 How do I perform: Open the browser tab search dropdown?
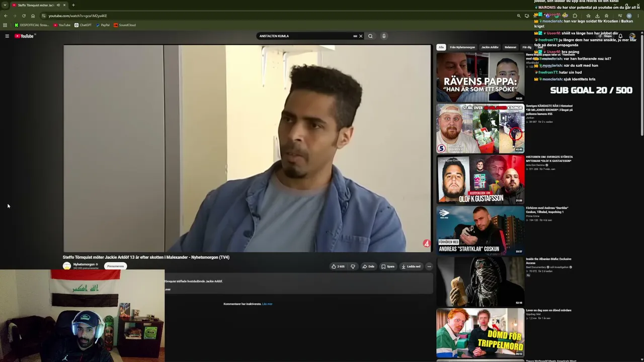(5, 5)
